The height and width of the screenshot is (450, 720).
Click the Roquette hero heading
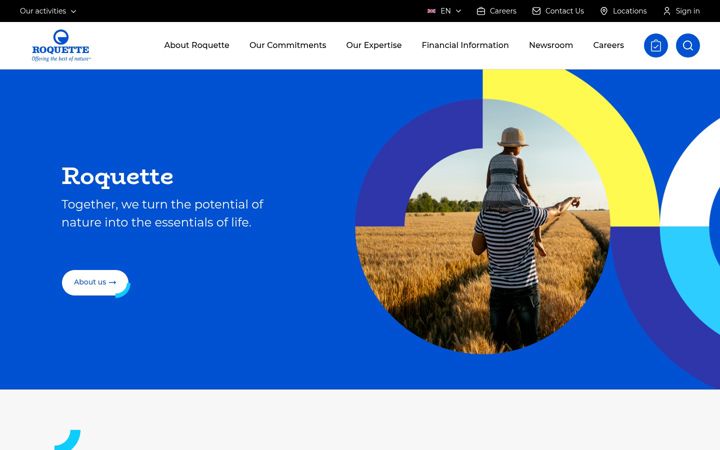point(118,177)
